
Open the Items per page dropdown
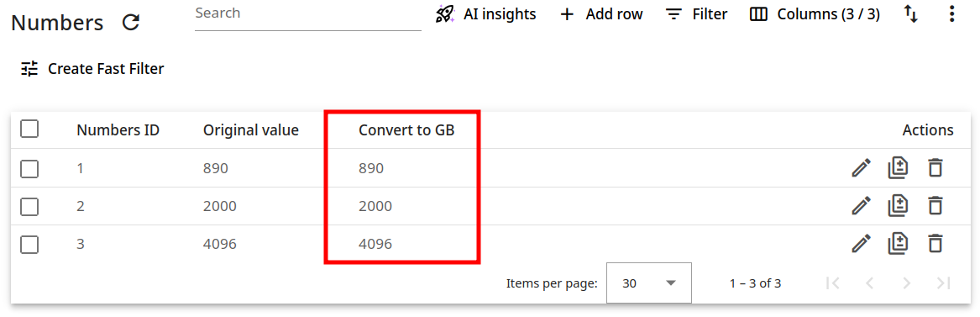click(649, 283)
